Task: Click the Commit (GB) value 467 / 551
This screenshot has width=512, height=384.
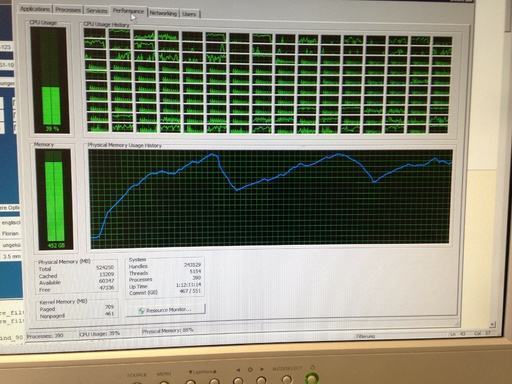Action: click(190, 291)
